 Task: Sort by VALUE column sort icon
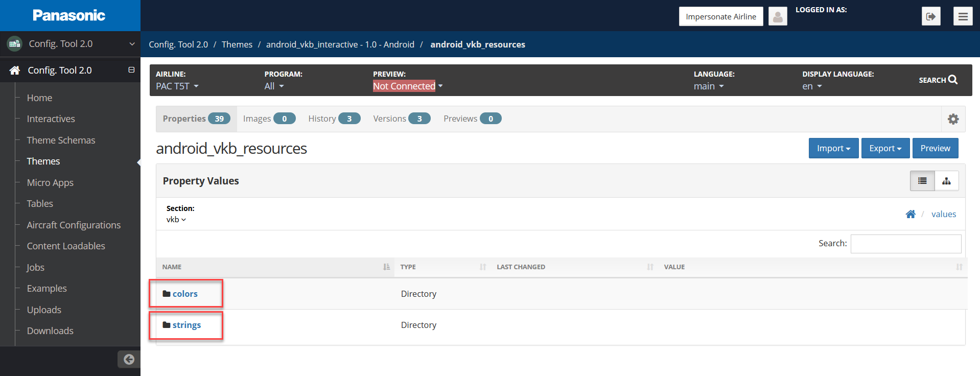[959, 267]
